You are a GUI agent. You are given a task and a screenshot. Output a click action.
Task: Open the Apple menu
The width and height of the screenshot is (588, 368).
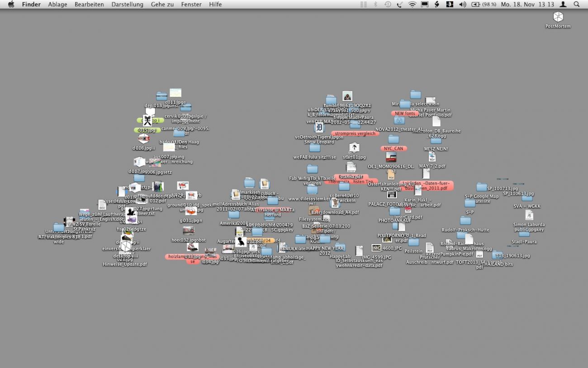pos(11,5)
